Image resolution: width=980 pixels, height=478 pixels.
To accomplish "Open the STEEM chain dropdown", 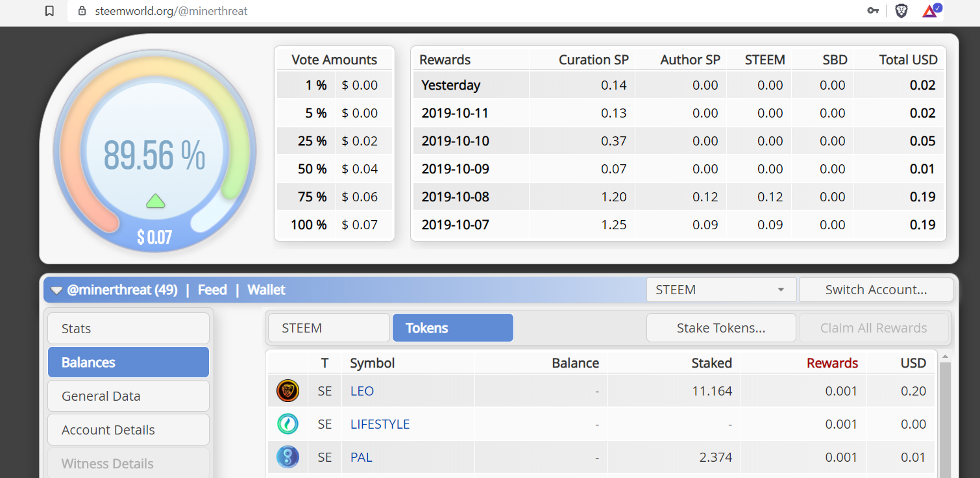I will pyautogui.click(x=721, y=290).
